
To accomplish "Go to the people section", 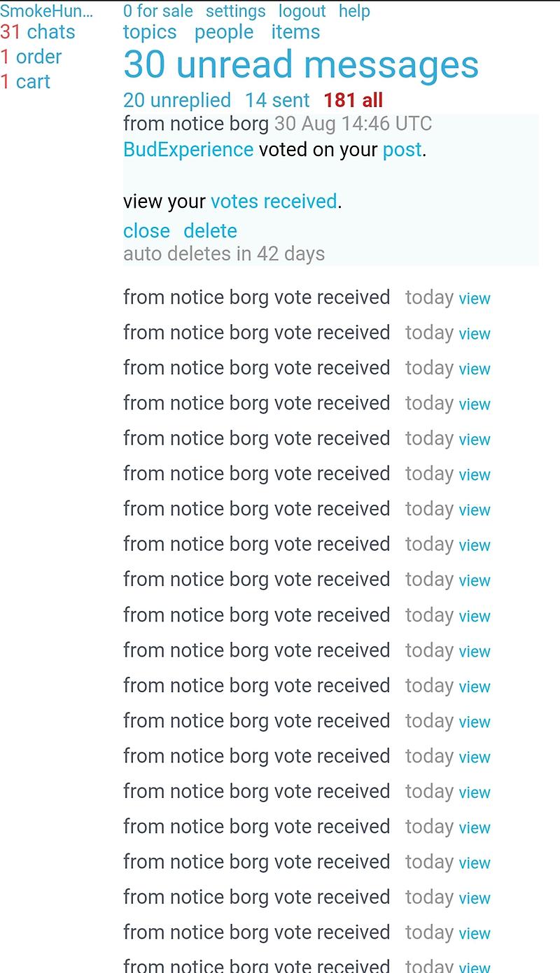I will [224, 32].
